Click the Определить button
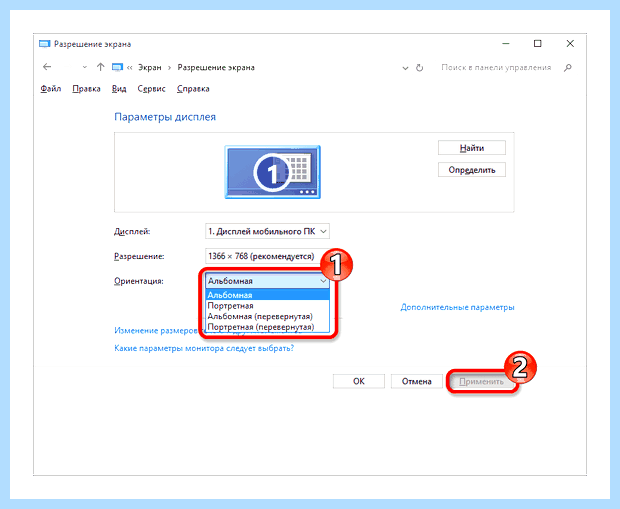 pos(472,170)
